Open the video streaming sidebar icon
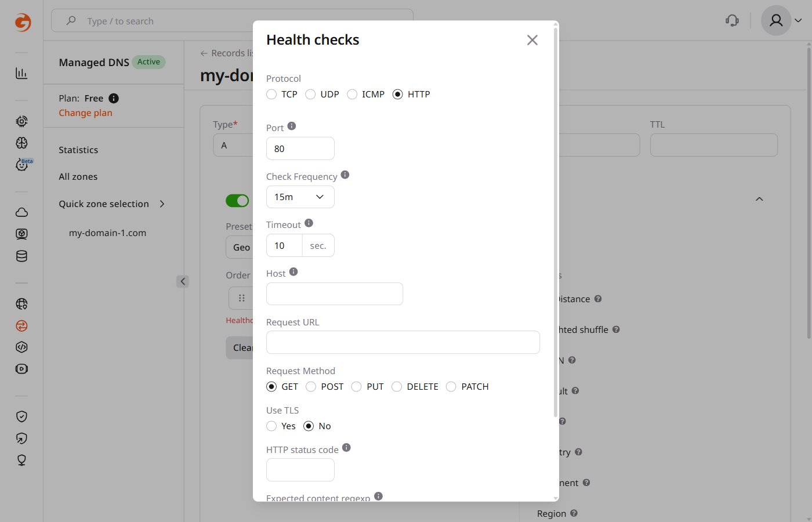 [x=21, y=369]
